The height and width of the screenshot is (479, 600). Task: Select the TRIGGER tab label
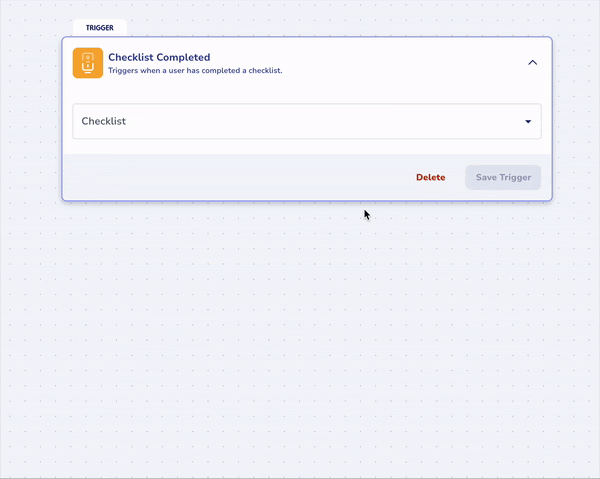(99, 28)
